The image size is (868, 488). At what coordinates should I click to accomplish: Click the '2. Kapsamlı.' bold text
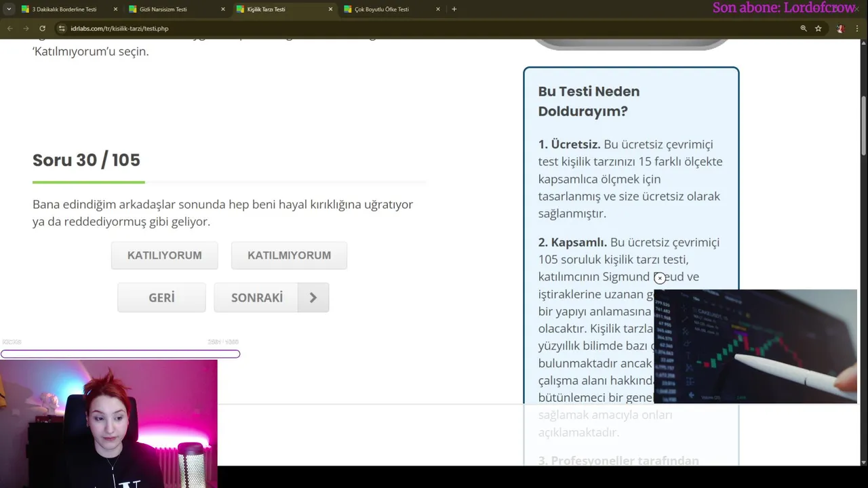[x=572, y=242]
